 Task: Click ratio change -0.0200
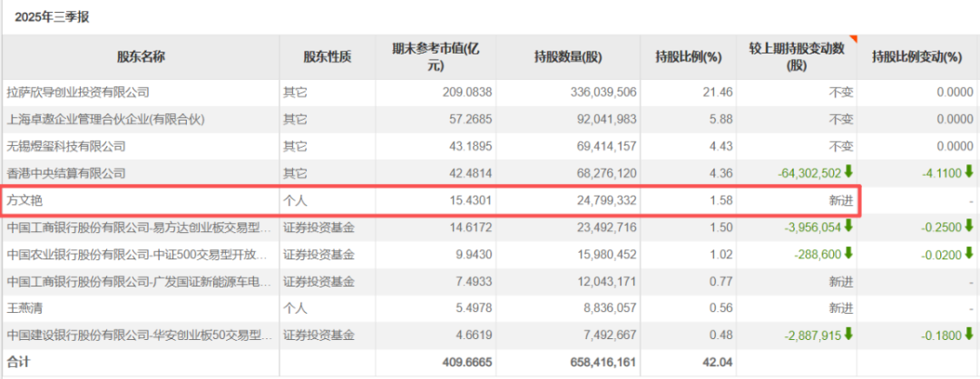[x=941, y=254]
